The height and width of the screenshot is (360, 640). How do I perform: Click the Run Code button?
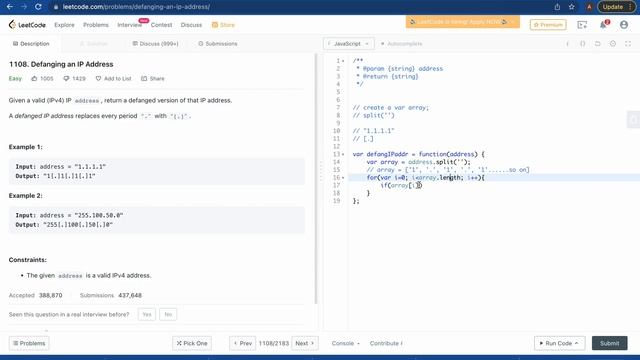[x=556, y=343]
